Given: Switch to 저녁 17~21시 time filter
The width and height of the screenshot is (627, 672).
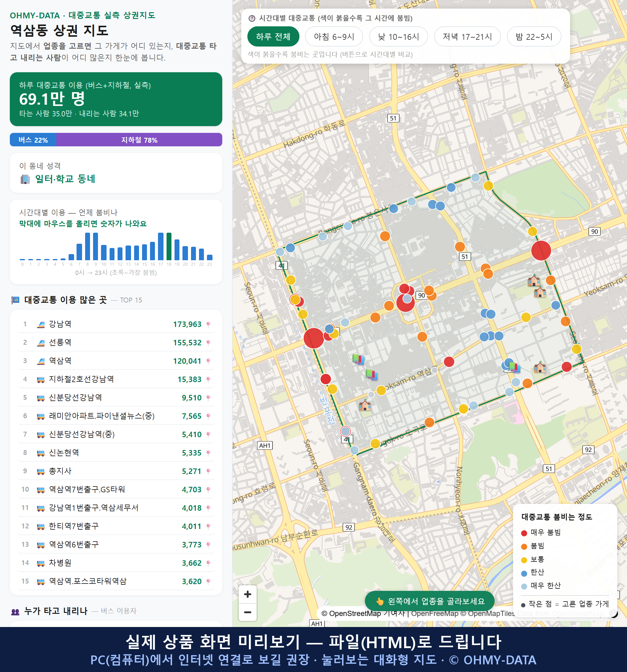Looking at the screenshot, I should [x=467, y=36].
